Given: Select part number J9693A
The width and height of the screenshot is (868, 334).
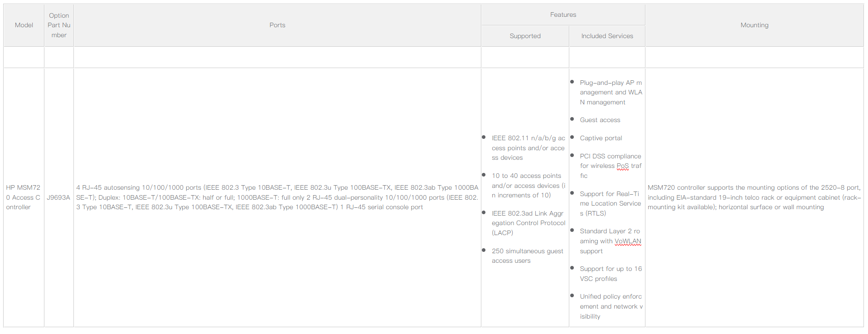Looking at the screenshot, I should tap(58, 197).
